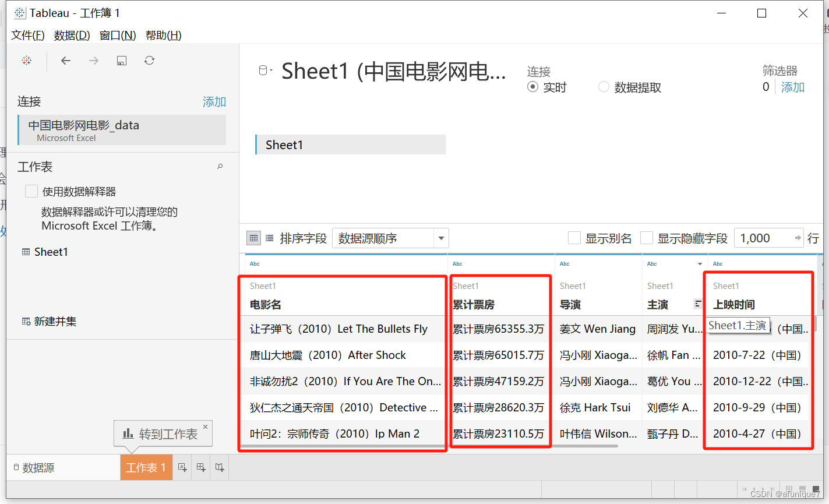
Task: Go back with the left arrow button
Action: tap(66, 61)
